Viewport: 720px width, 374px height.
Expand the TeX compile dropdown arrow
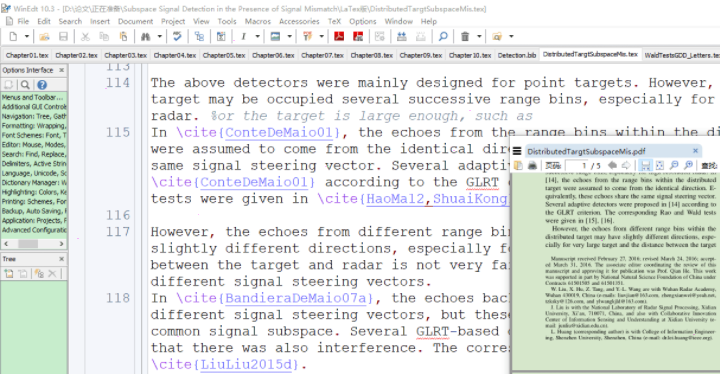321,36
